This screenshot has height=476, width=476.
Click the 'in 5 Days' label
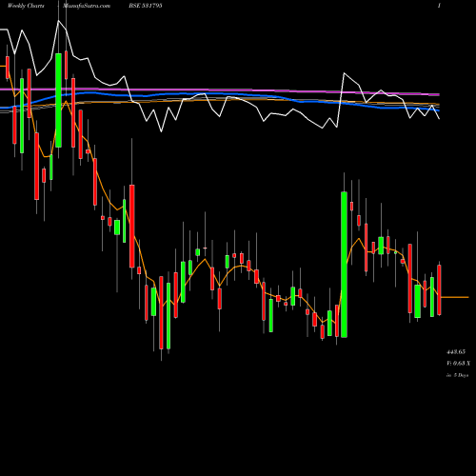coord(457,375)
